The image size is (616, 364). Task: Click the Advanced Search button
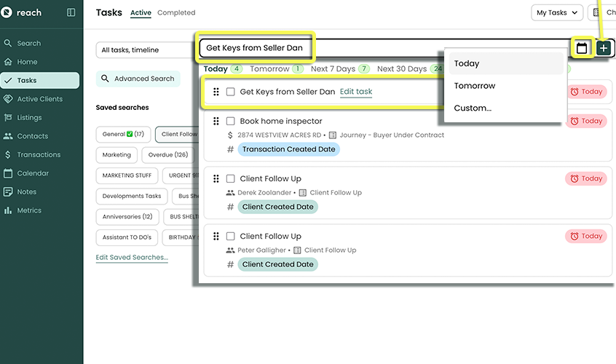click(x=138, y=79)
